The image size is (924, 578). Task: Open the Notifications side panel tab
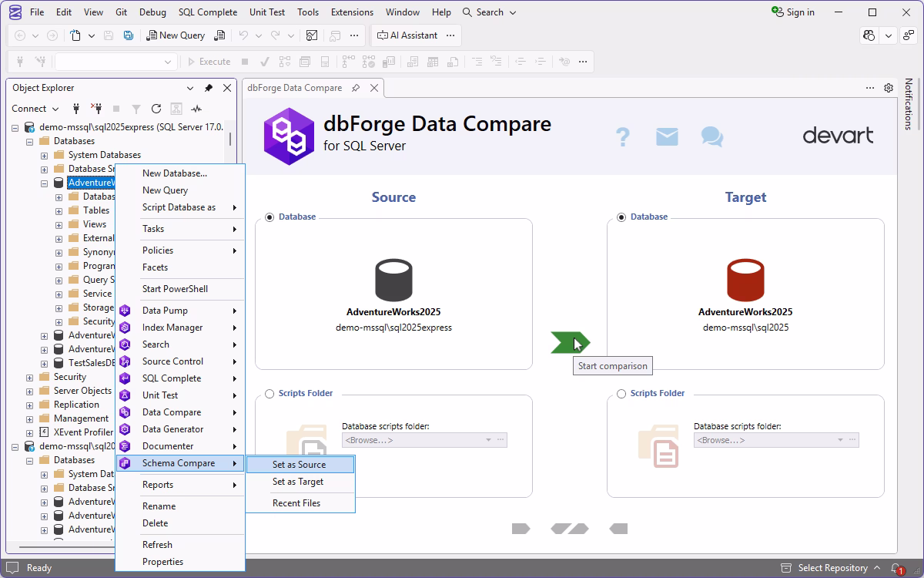[909, 104]
